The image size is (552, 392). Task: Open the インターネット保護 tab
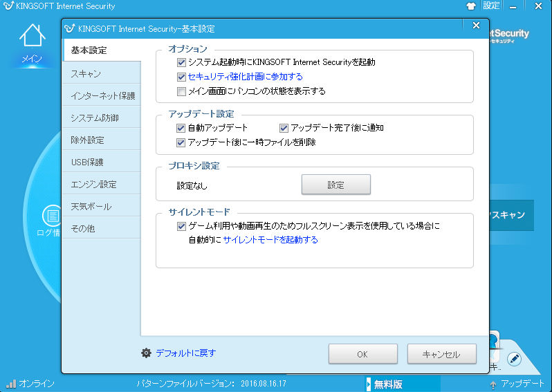point(102,95)
